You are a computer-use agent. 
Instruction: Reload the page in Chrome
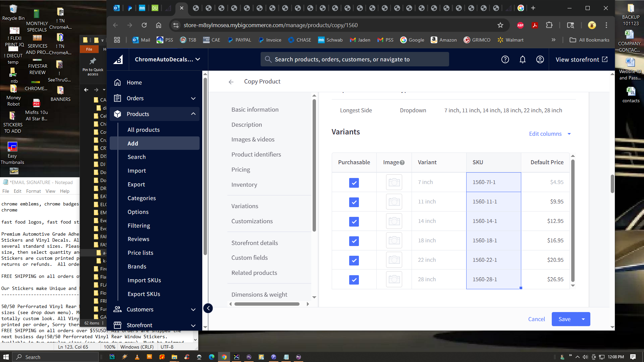[144, 25]
